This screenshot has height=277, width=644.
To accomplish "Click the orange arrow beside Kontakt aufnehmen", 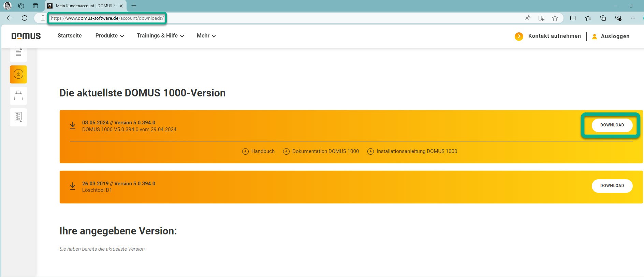I will (519, 36).
